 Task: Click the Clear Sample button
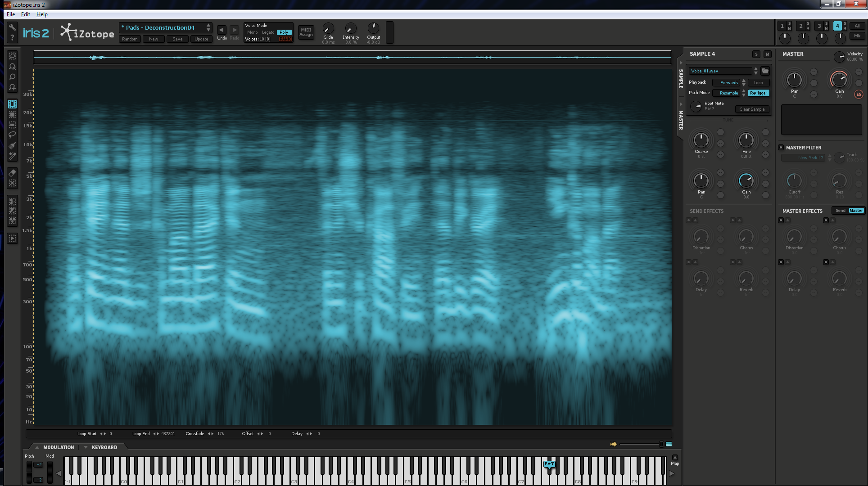[x=751, y=109]
